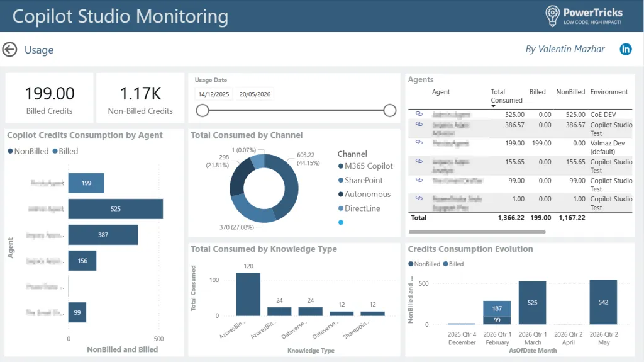Open link icon in the 155.65 agent row
The height and width of the screenshot is (362, 644).
[419, 161]
